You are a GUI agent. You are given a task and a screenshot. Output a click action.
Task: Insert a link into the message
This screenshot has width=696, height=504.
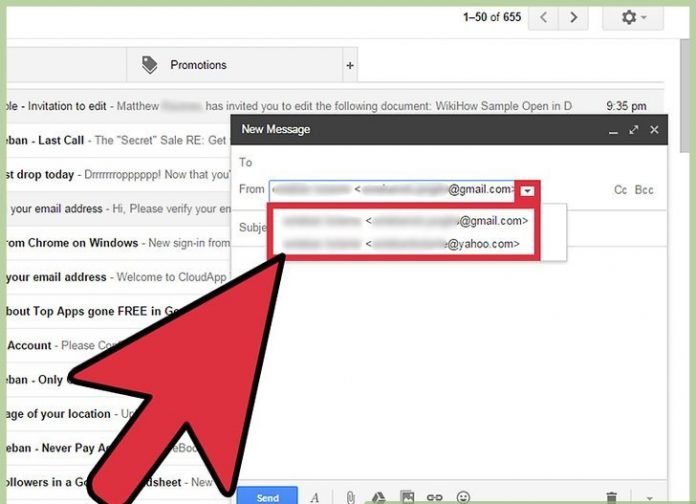435,497
